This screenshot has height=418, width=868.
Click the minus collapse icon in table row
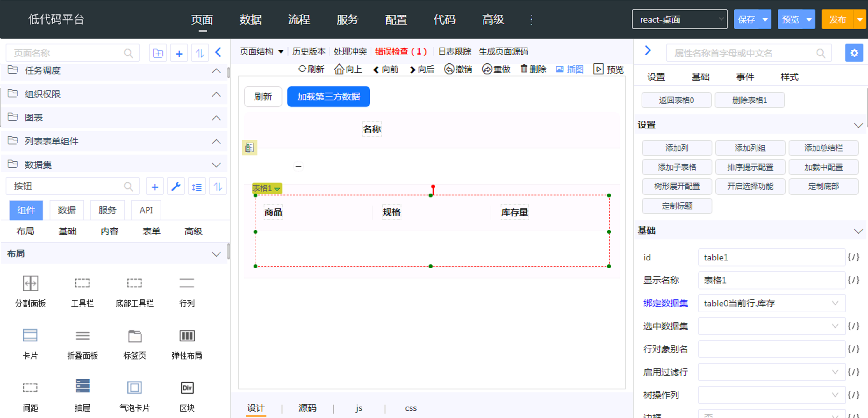(298, 166)
